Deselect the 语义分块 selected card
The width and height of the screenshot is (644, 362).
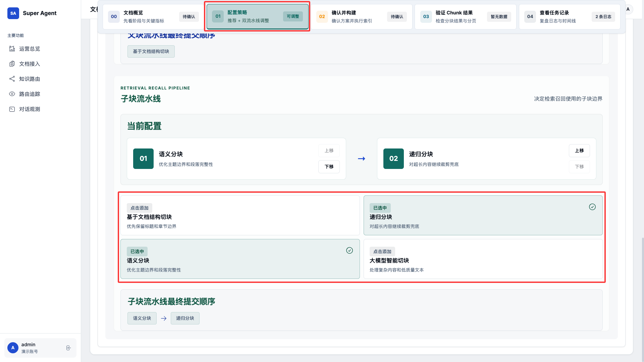point(240,259)
